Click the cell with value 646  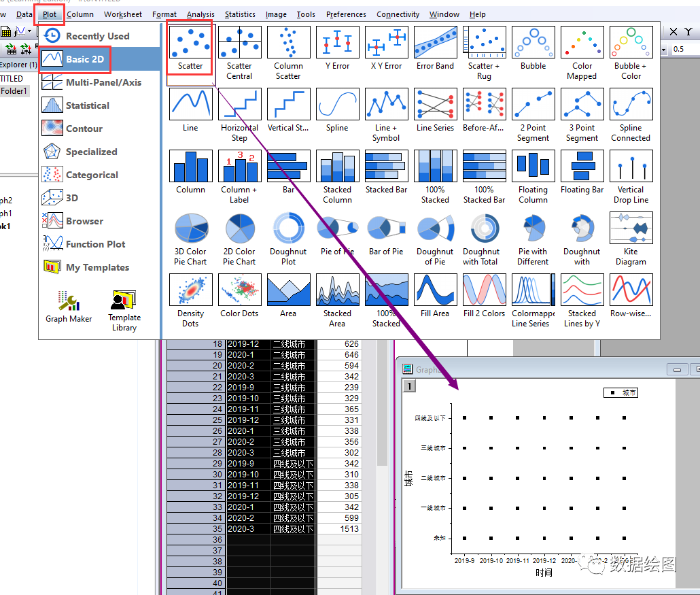[x=339, y=355]
